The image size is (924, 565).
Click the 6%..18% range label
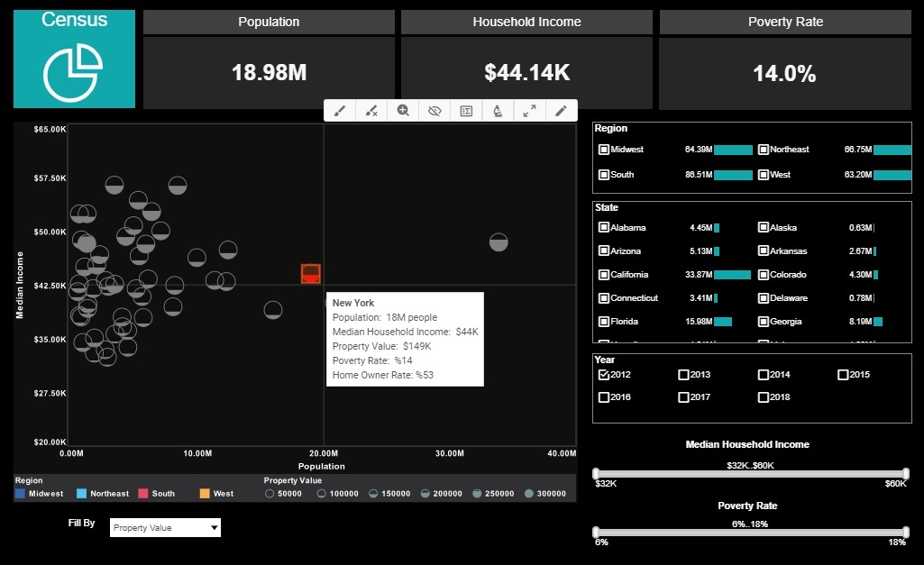(750, 524)
